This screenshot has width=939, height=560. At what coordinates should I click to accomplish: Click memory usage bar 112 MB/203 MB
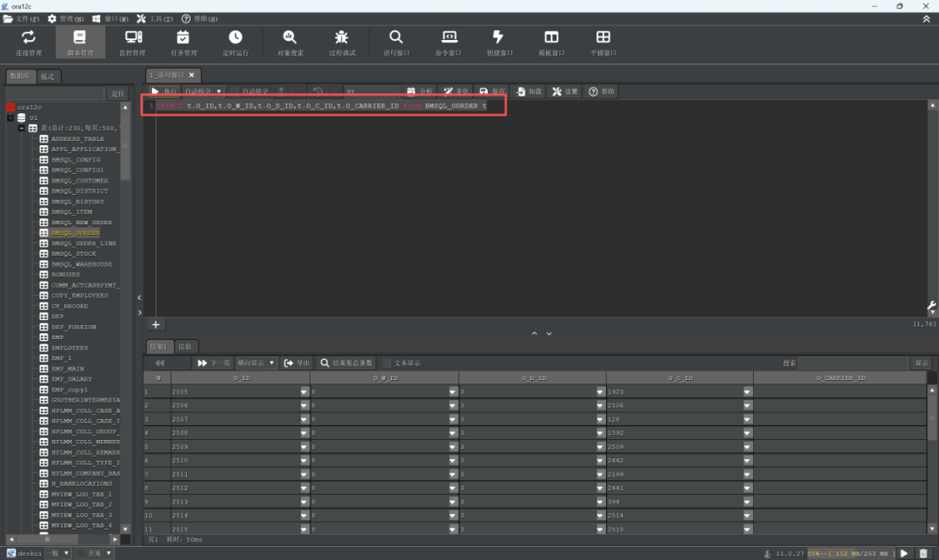pos(850,553)
